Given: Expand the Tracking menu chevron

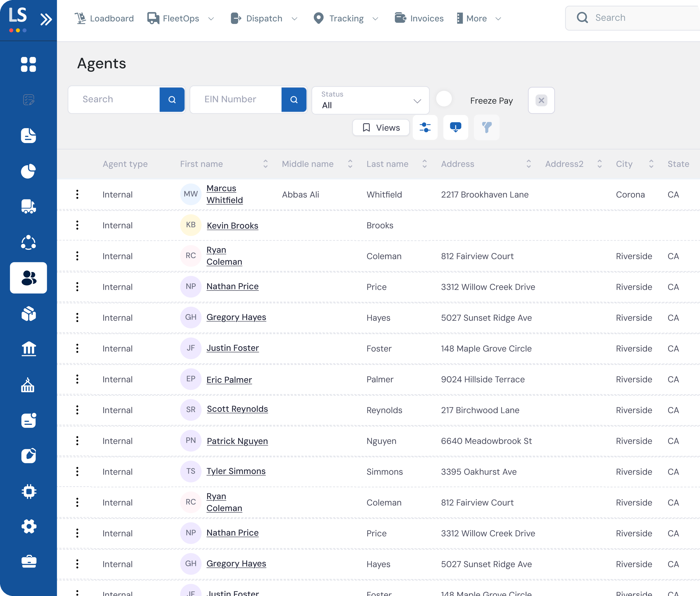Looking at the screenshot, I should click(375, 19).
